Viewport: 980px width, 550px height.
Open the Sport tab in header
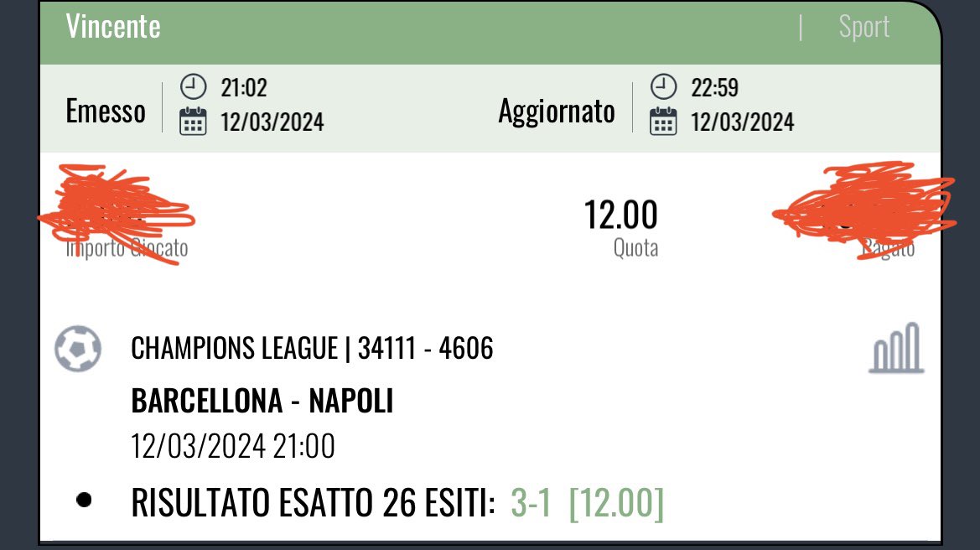click(863, 27)
